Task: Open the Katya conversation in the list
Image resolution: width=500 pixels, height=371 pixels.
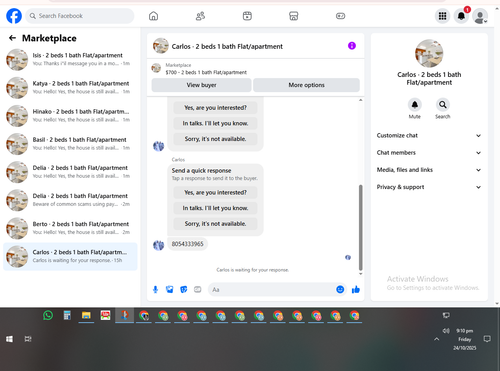Action: 70,87
